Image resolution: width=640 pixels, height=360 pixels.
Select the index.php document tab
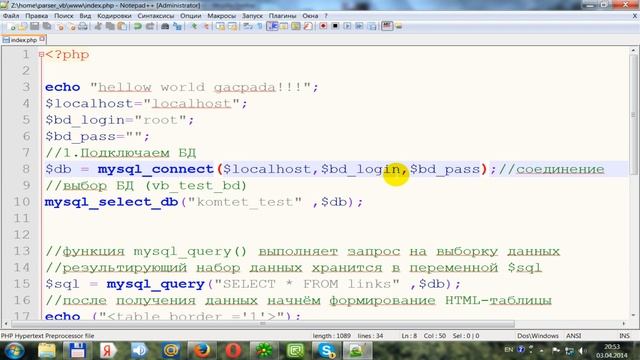(x=23, y=40)
